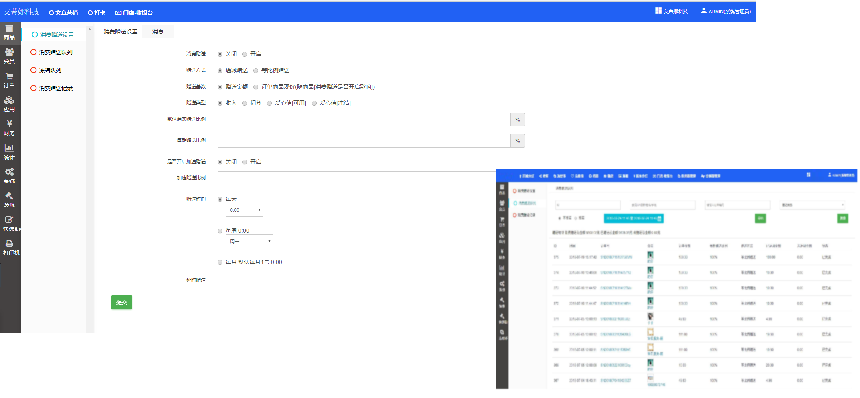
Task: Toggle the long-label checkbox above the green button
Action: pos(220,262)
